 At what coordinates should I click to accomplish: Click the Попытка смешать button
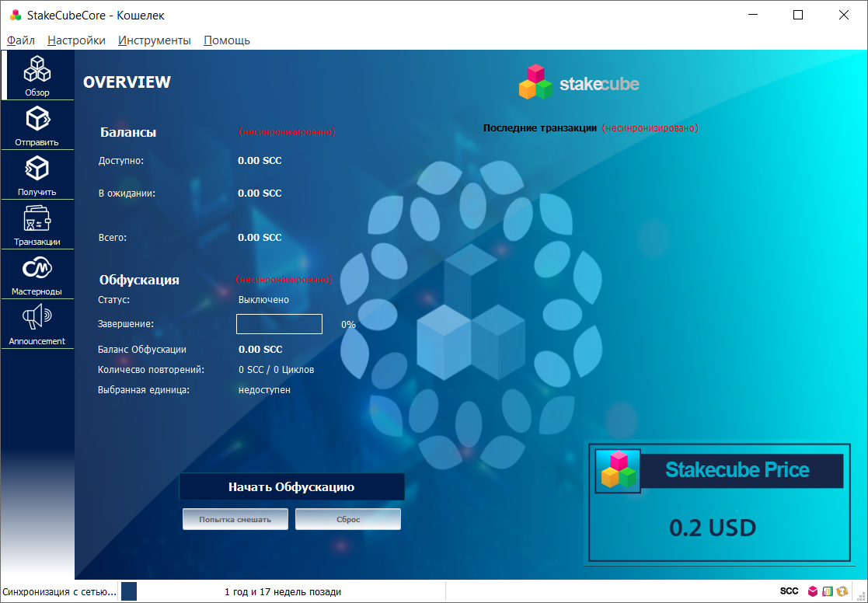point(235,519)
